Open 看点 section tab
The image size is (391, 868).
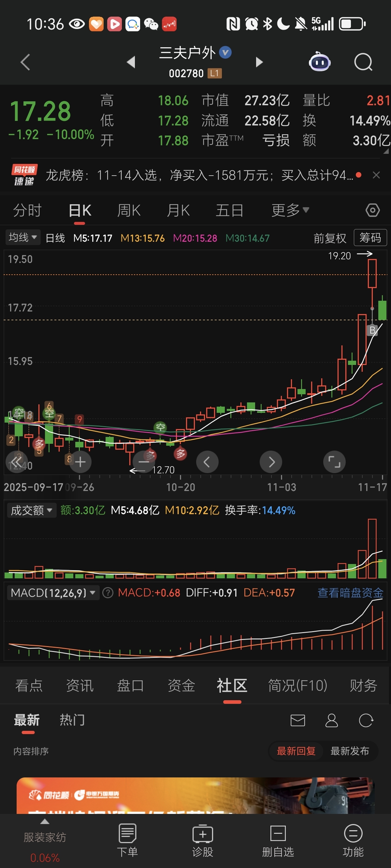(x=29, y=685)
